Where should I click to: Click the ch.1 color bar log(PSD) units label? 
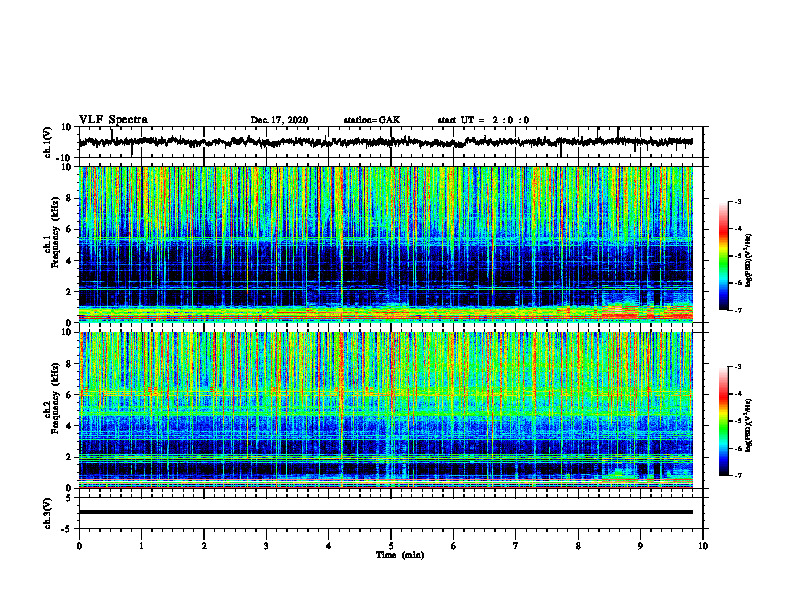(748, 260)
